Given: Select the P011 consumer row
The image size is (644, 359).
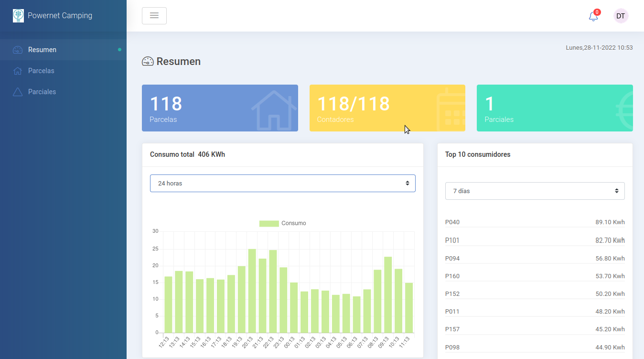Looking at the screenshot, I should [x=535, y=312].
